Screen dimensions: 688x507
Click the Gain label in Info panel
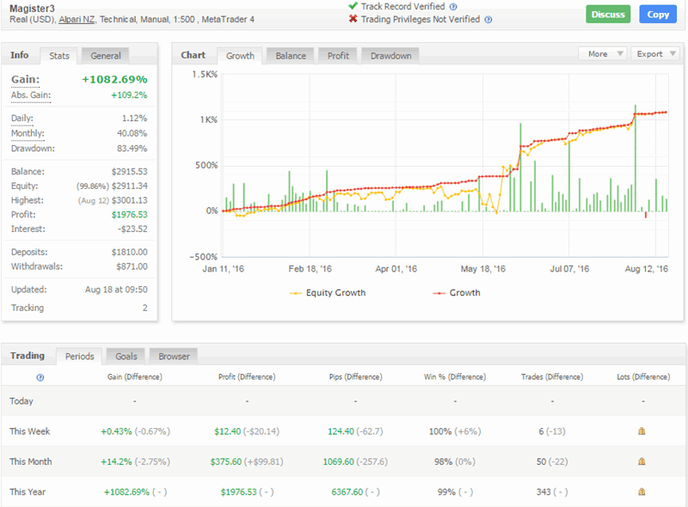(25, 79)
